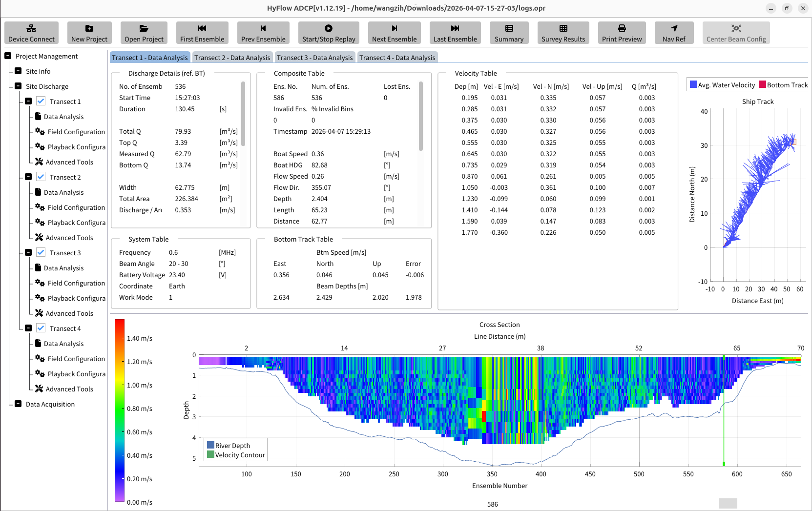Viewport: 812px width, 511px height.
Task: Click the Battery Voltage value 23.40
Action: pyautogui.click(x=177, y=275)
